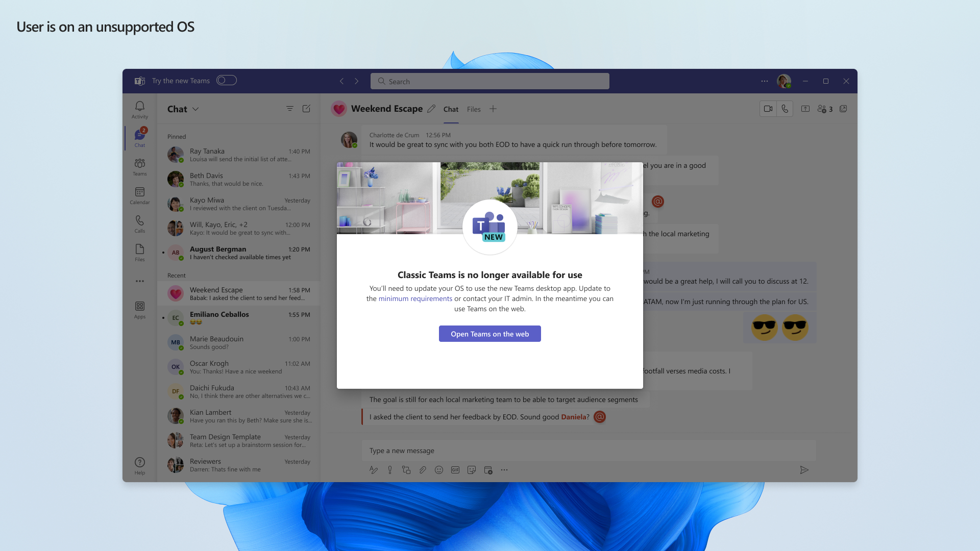The height and width of the screenshot is (551, 980).
Task: Click Open Teams on the web button
Action: 489,333
